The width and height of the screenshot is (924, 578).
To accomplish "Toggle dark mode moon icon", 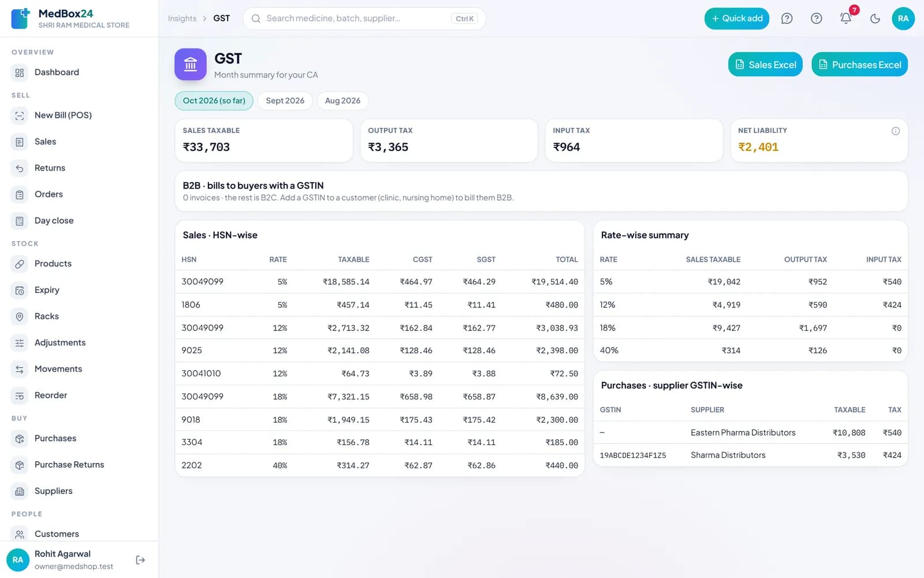I will [875, 18].
